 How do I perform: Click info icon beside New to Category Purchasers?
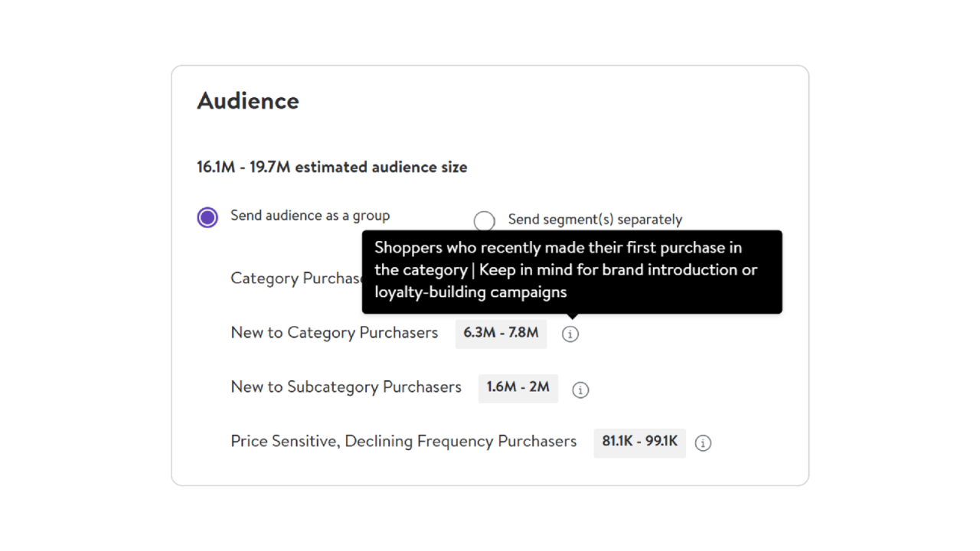point(570,334)
